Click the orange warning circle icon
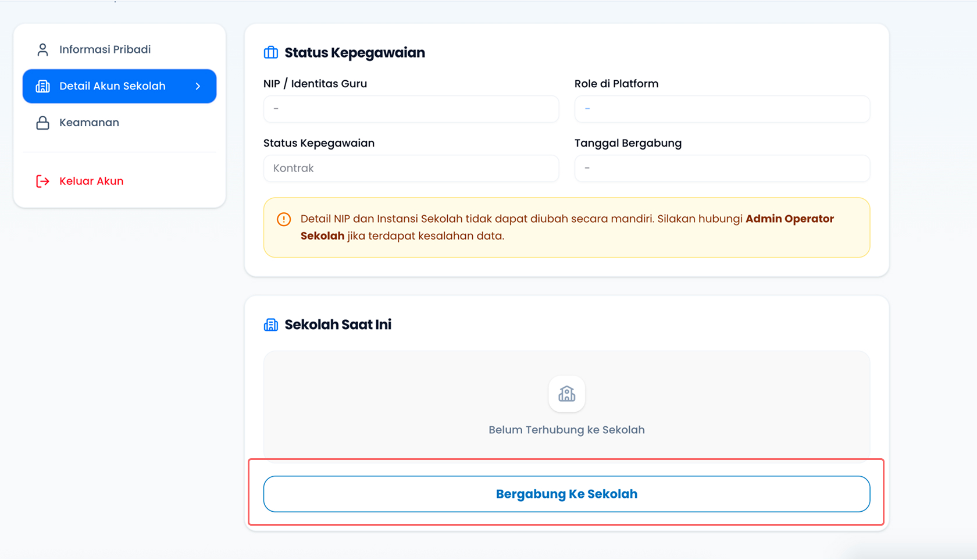977x560 pixels. 284,219
